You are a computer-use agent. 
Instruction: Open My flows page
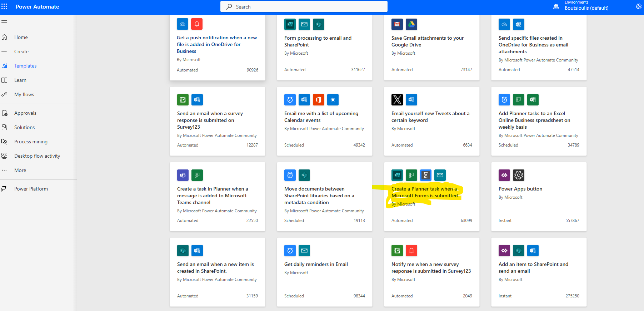(24, 94)
